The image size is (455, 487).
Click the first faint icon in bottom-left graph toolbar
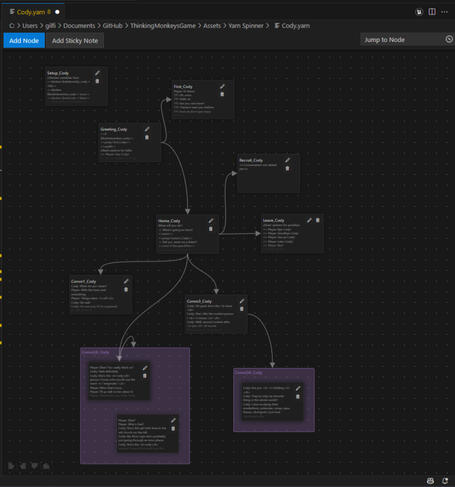(x=11, y=466)
